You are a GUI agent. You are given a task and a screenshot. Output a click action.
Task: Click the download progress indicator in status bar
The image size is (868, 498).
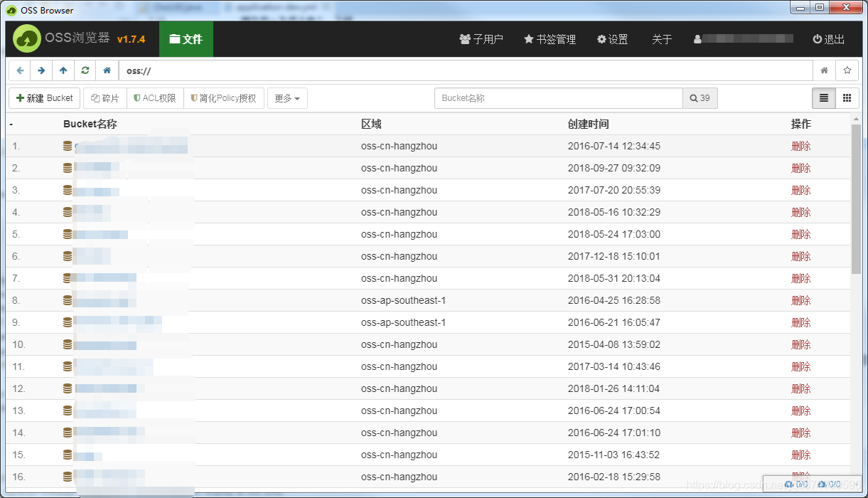(830, 484)
